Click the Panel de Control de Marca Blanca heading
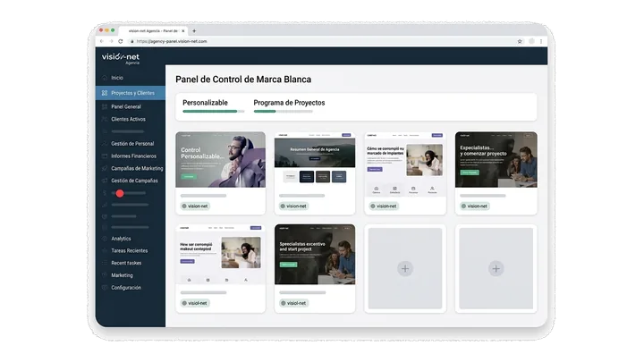This screenshot has height=362, width=644. 243,80
